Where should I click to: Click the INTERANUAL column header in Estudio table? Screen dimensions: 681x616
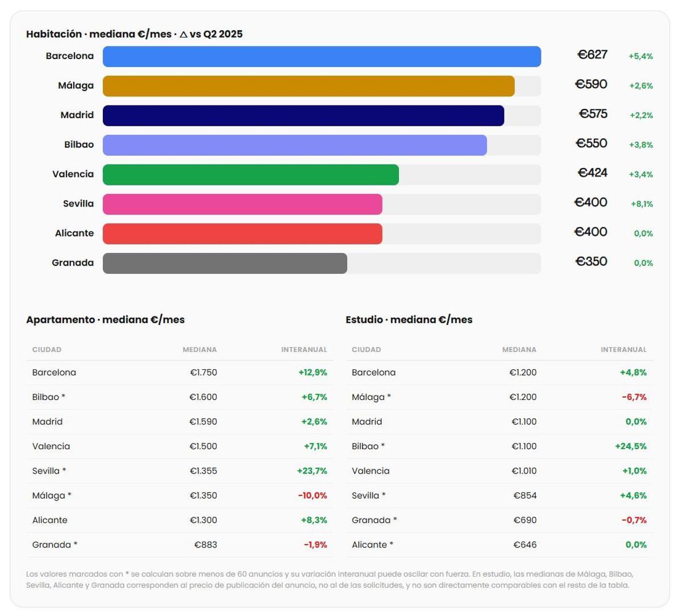pos(624,350)
